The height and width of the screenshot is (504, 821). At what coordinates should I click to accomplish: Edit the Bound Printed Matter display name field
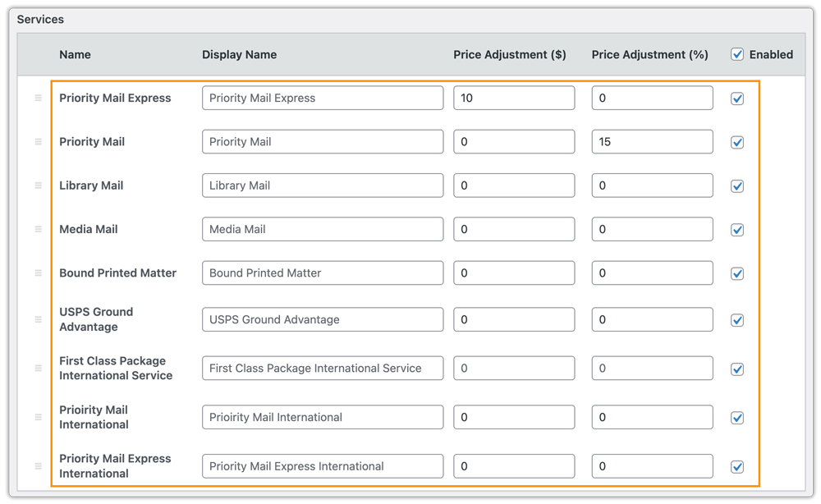click(323, 273)
